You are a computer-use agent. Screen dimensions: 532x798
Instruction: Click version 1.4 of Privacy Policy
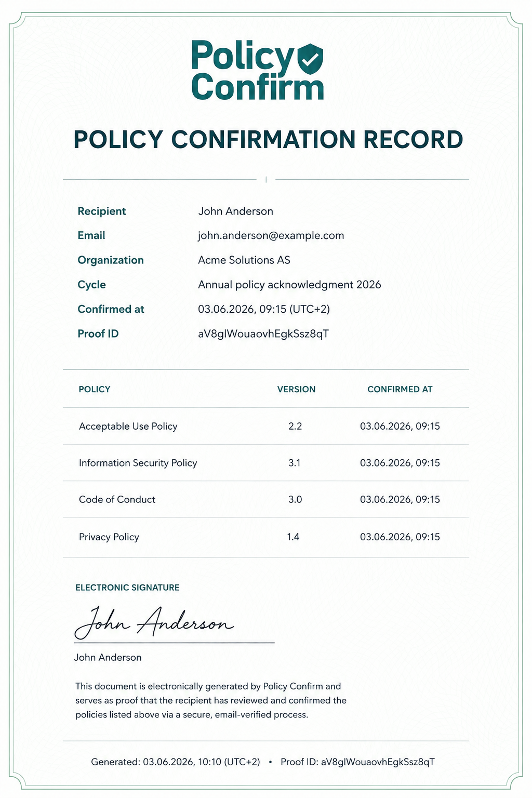tap(293, 537)
